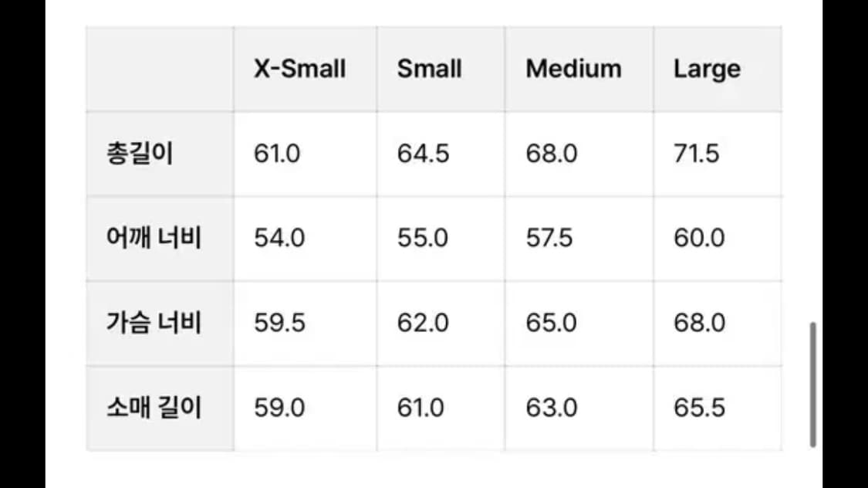Select the 가슴 너비 row label
This screenshot has height=488, width=868.
pyautogui.click(x=154, y=322)
